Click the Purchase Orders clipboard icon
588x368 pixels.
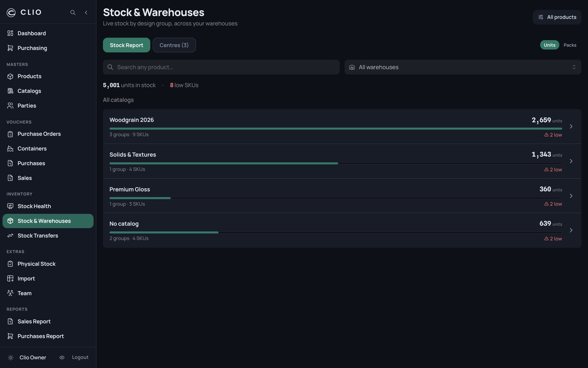[10, 134]
